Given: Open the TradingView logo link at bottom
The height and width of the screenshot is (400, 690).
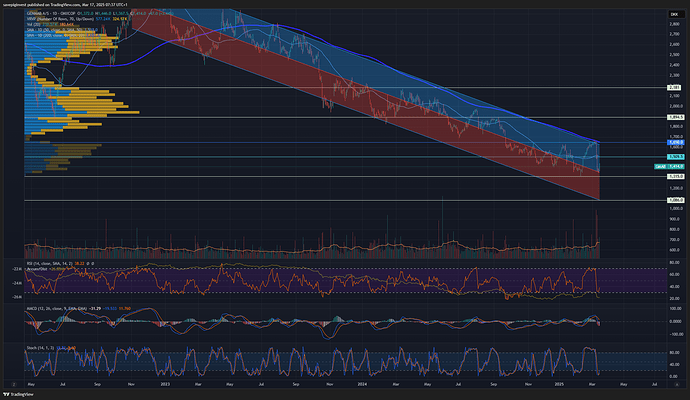Looking at the screenshot, I should point(18,394).
